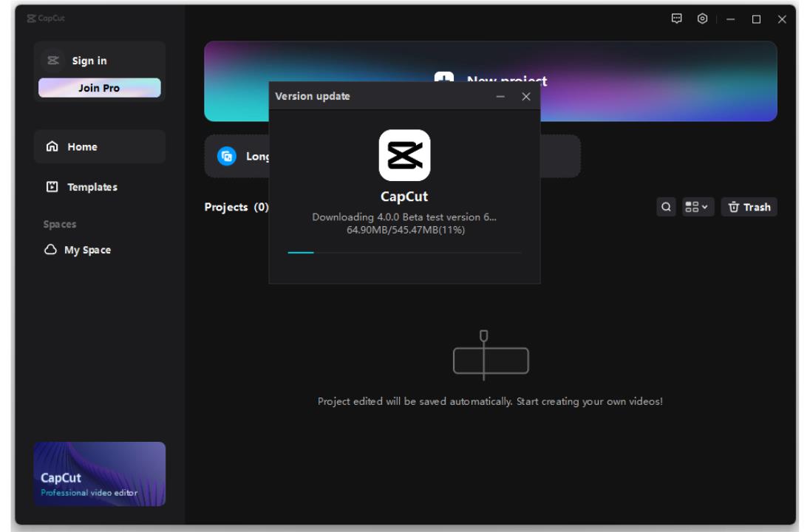Click the download progress bar

(x=404, y=253)
